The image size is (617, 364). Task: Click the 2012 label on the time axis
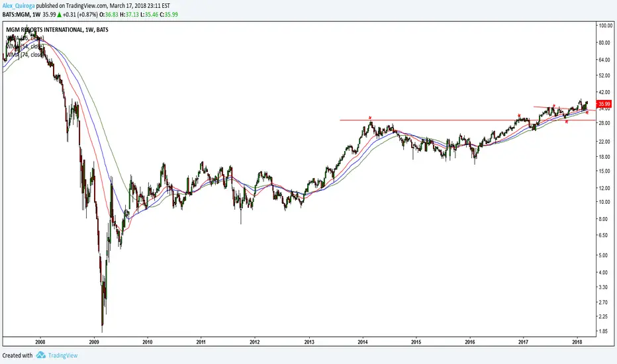(255, 342)
